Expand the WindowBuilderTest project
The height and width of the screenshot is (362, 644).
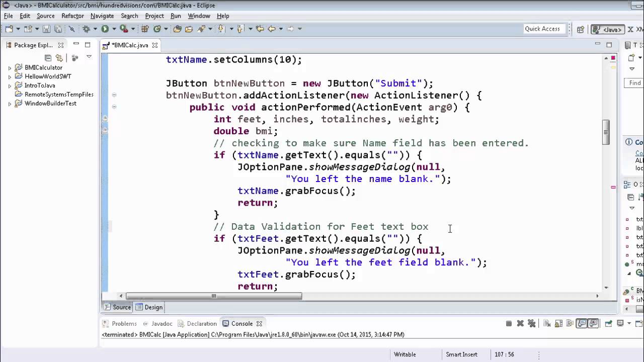point(10,104)
